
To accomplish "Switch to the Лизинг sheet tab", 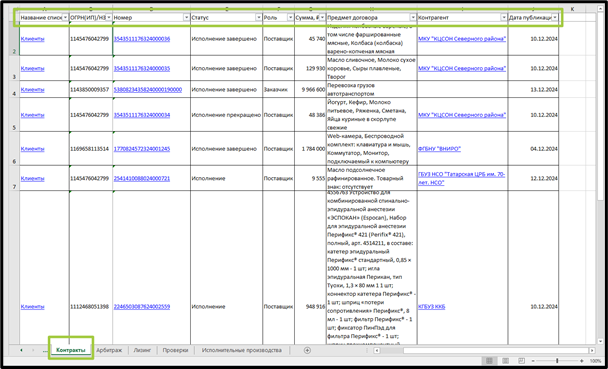I will tap(142, 350).
